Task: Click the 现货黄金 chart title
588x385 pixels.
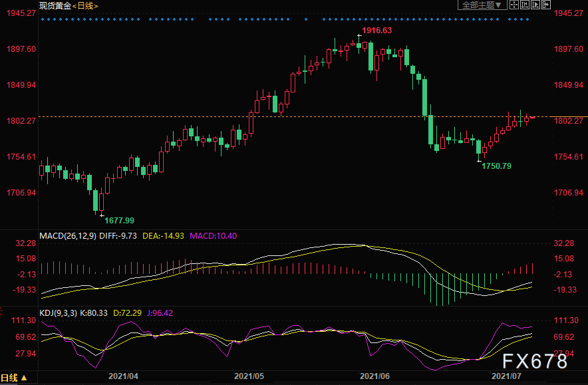Action: point(55,5)
